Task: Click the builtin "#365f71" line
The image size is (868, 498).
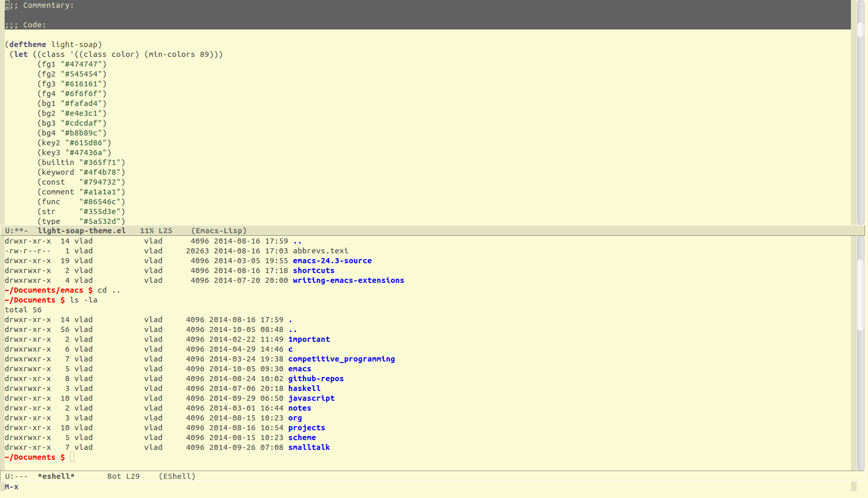Action: [x=81, y=162]
